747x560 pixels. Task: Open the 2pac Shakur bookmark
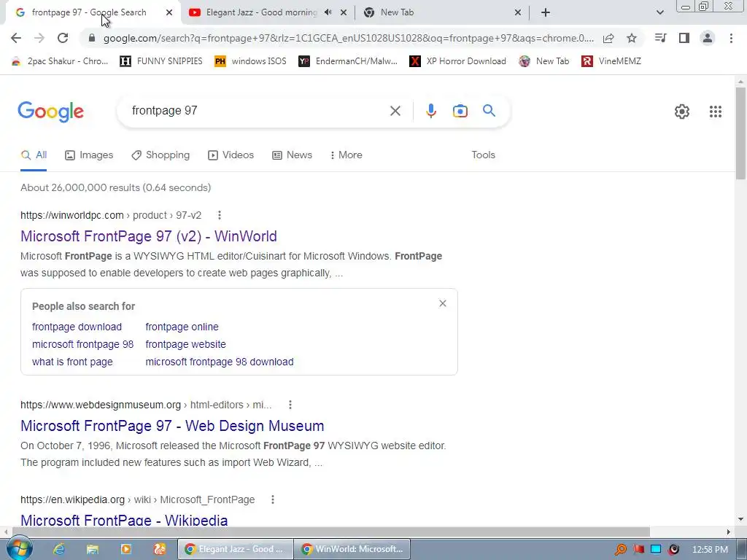pyautogui.click(x=60, y=61)
